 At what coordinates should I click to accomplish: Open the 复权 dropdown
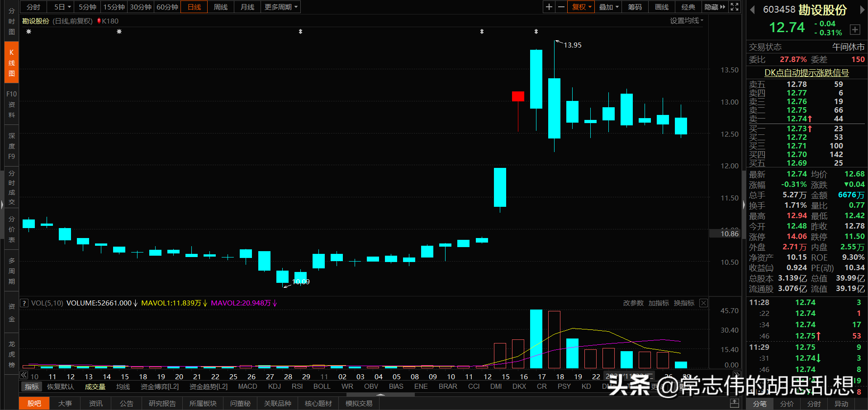[581, 7]
